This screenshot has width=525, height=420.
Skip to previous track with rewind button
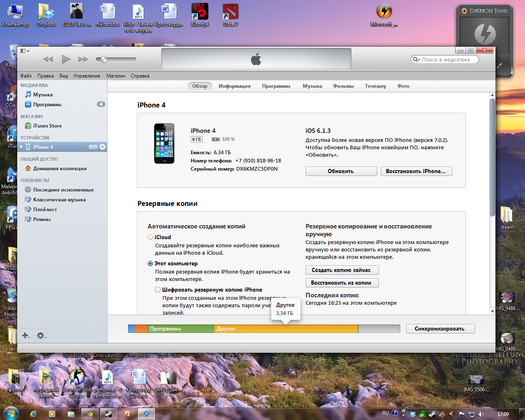coord(48,59)
